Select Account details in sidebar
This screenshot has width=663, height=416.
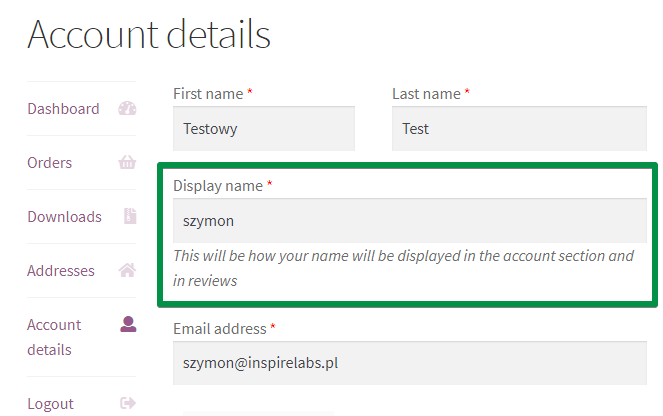pyautogui.click(x=54, y=337)
